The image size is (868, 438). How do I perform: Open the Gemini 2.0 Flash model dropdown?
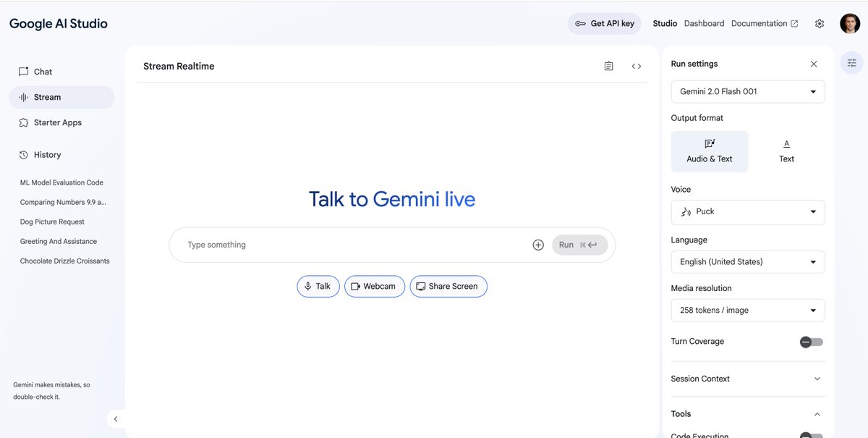tap(747, 91)
